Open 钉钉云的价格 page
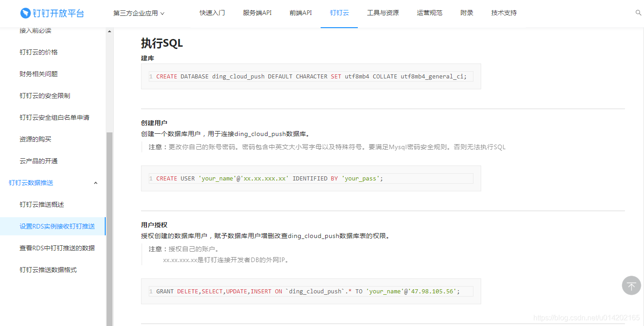Screen dimensions: 644x326 39,52
